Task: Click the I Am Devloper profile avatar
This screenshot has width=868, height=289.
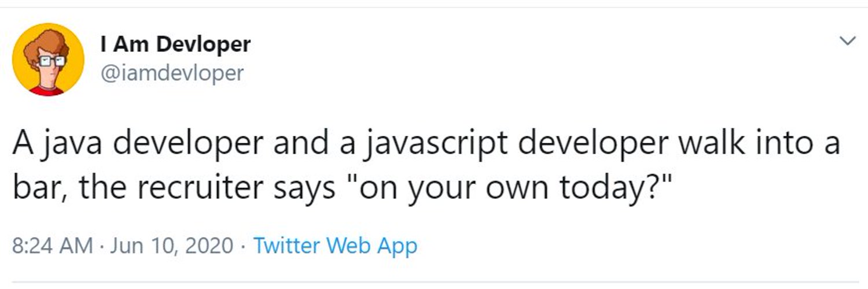Action: [48, 60]
